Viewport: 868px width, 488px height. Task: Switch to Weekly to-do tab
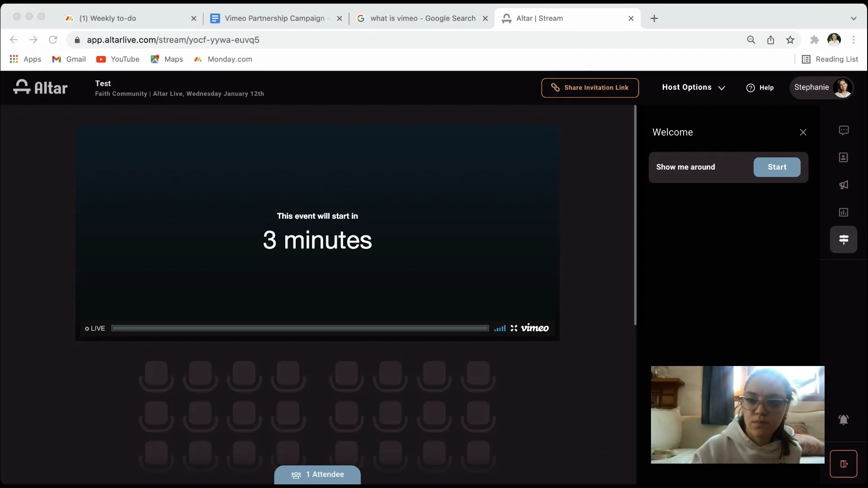tap(131, 19)
